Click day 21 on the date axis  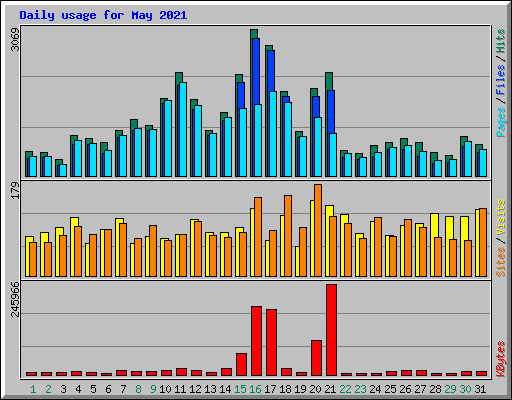tap(330, 389)
